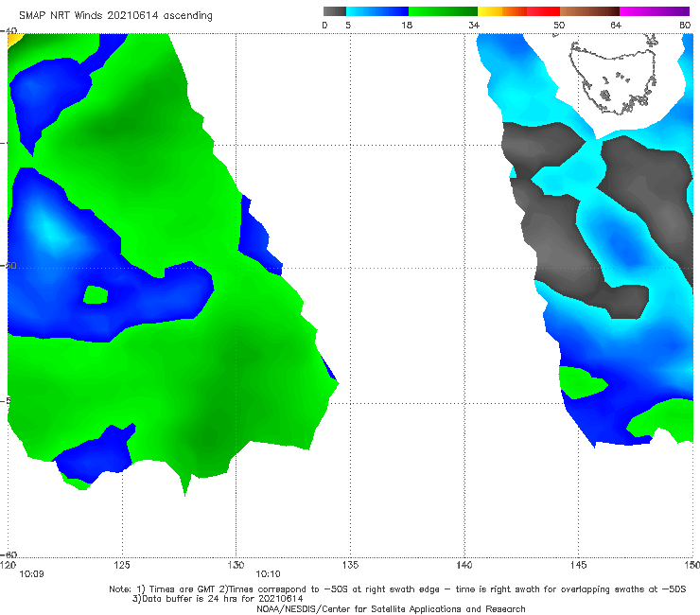Click the title 'SMAP NRT Winds 20210614 ascending'
This screenshot has width=700, height=615.
tap(115, 16)
